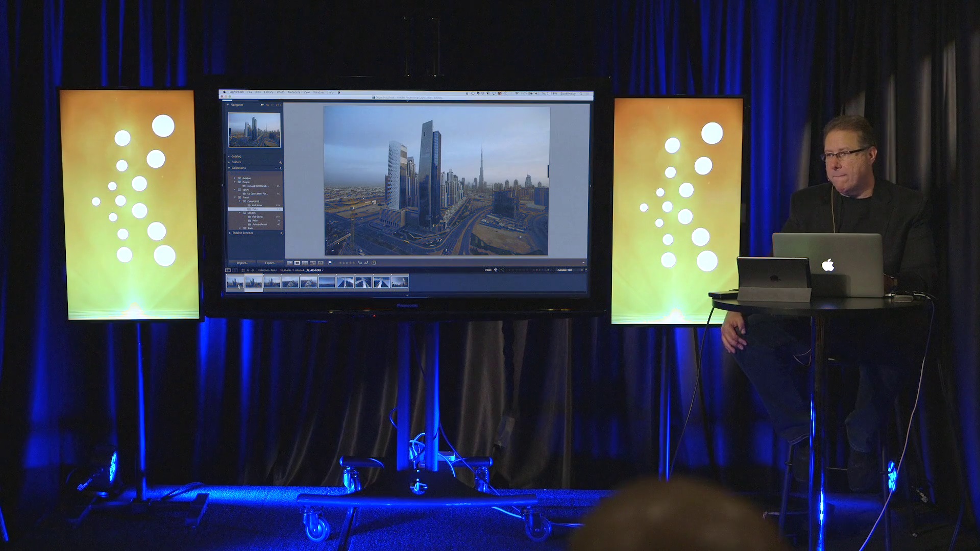Toggle filter switch at filmstrip right end
980x551 pixels.
point(586,270)
